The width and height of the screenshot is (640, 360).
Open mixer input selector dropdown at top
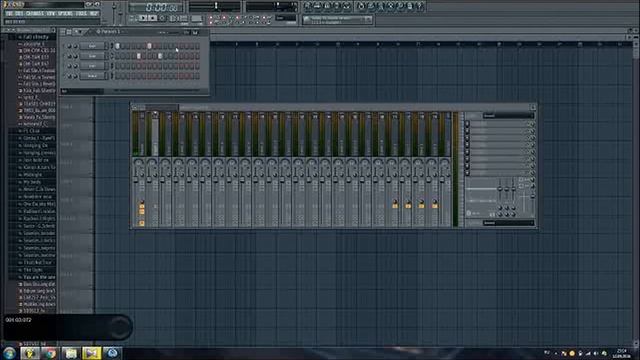pyautogui.click(x=508, y=116)
